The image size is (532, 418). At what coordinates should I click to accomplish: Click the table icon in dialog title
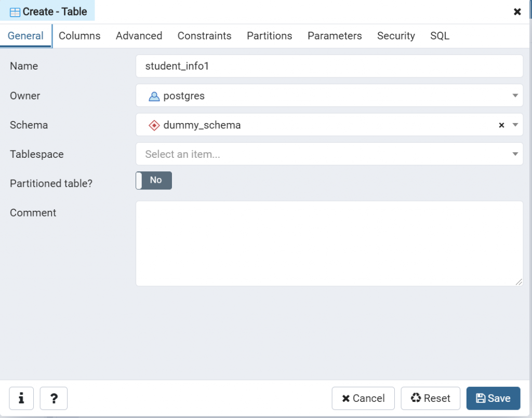tap(15, 12)
